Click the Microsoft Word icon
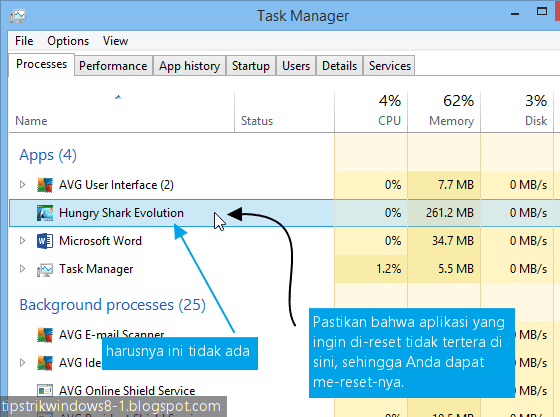The width and height of the screenshot is (560, 417). click(x=45, y=241)
